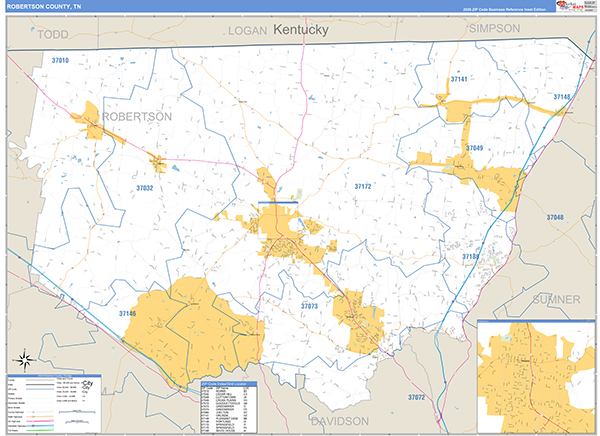Click ZIP code label 37148
Image resolution: width=600 pixels, height=436 pixels.
tap(562, 97)
